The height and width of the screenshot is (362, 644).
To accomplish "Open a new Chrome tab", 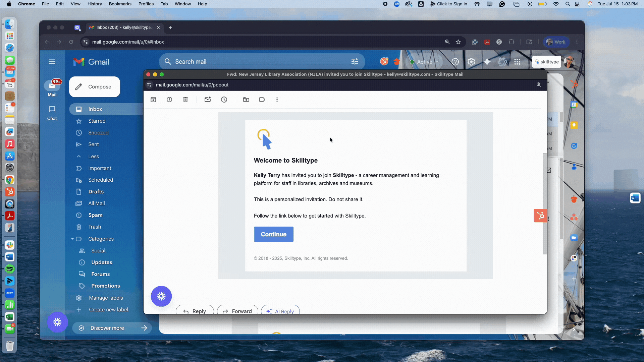I will coord(170,27).
